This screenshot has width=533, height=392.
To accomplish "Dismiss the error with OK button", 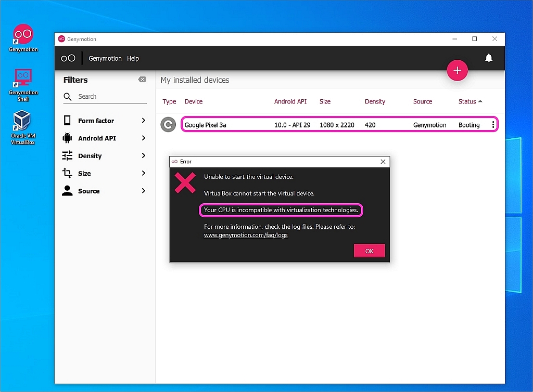I will pos(369,251).
